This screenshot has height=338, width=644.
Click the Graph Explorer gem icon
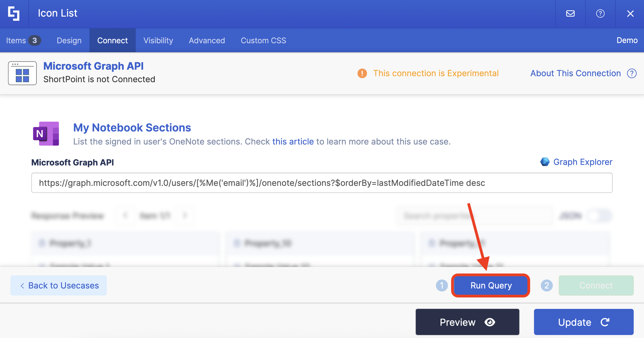(x=545, y=162)
